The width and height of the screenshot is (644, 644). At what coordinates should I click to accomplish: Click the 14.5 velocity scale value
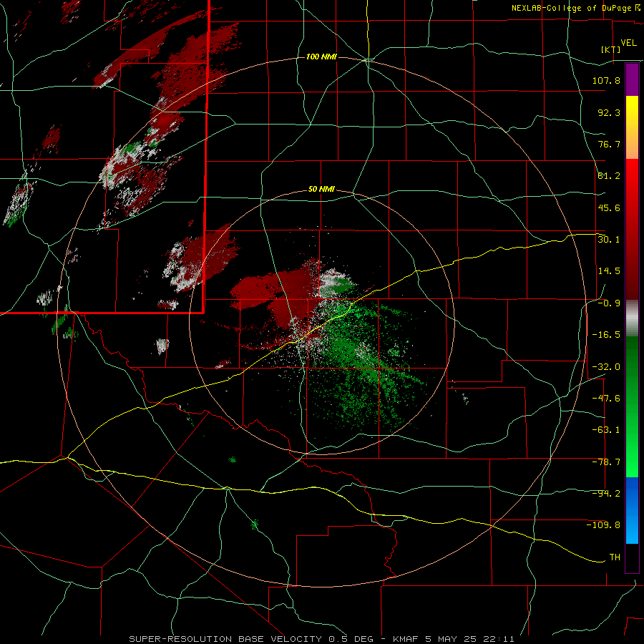click(609, 271)
